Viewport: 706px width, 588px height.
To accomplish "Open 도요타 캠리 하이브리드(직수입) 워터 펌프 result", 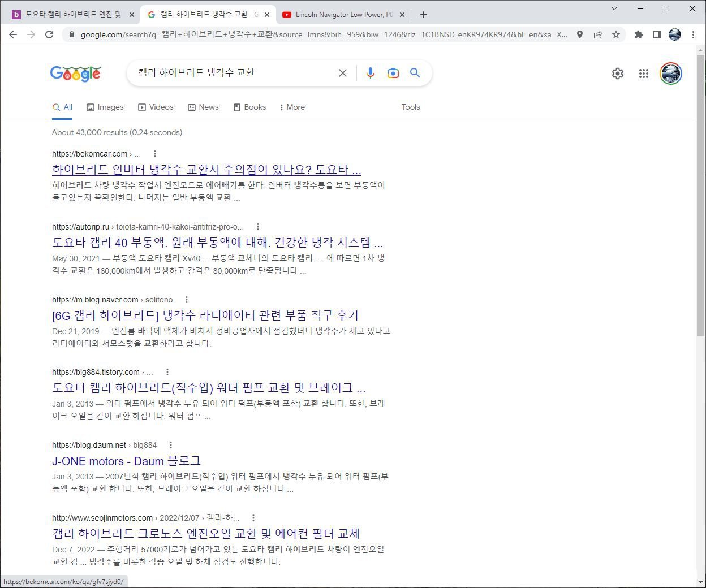I will tap(209, 388).
